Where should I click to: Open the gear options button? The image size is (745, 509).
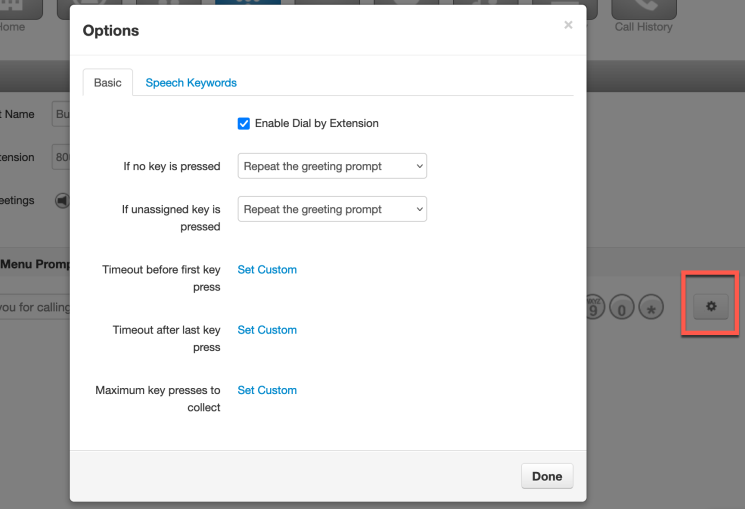click(x=711, y=307)
